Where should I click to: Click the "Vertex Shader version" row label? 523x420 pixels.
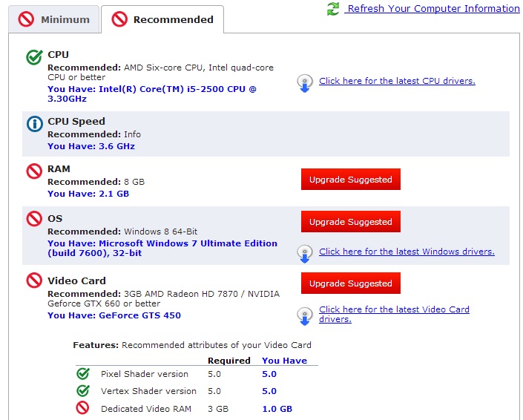148,391
